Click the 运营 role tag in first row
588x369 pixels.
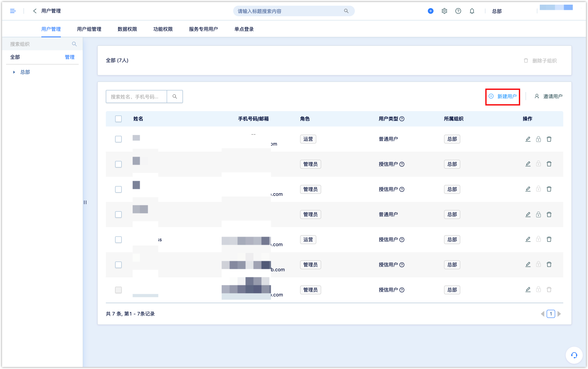[x=308, y=139]
